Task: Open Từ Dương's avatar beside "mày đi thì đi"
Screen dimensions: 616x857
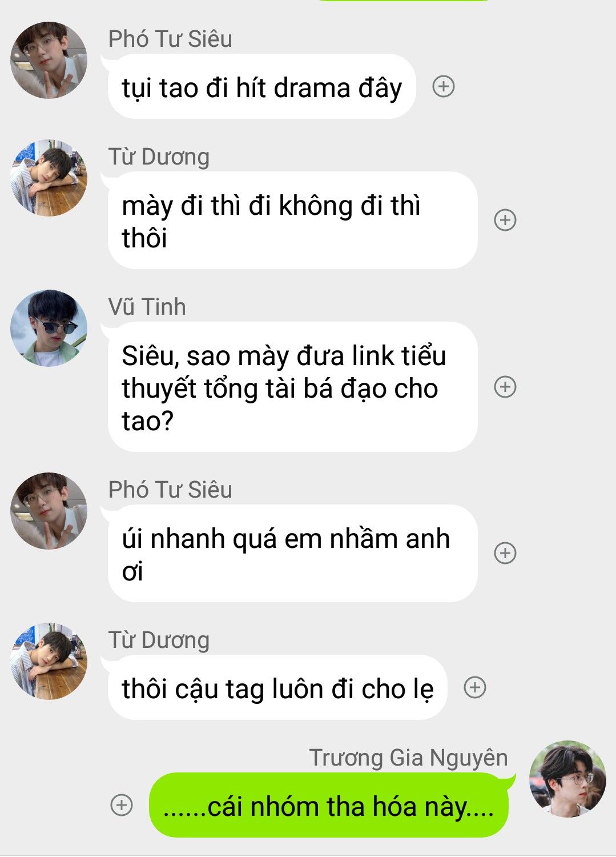Action: [x=49, y=178]
